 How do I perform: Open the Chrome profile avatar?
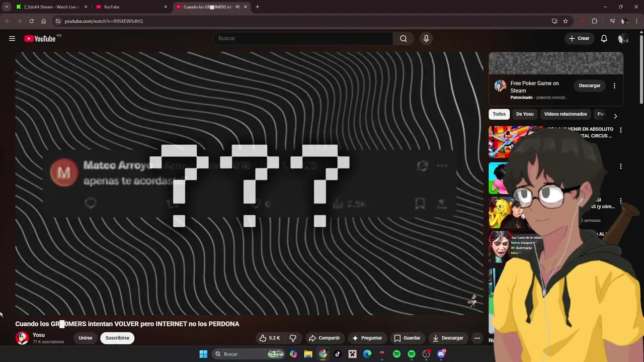point(624,21)
